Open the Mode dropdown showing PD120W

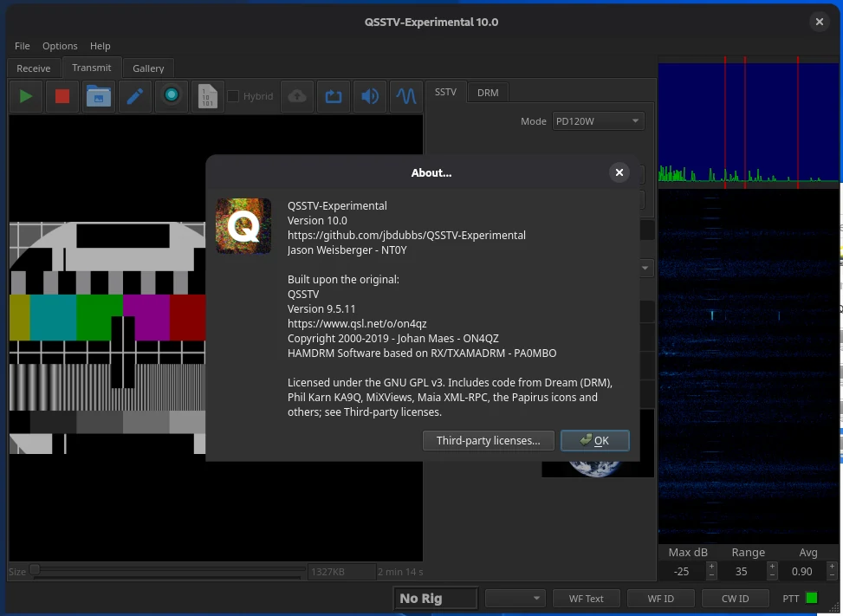pos(598,121)
